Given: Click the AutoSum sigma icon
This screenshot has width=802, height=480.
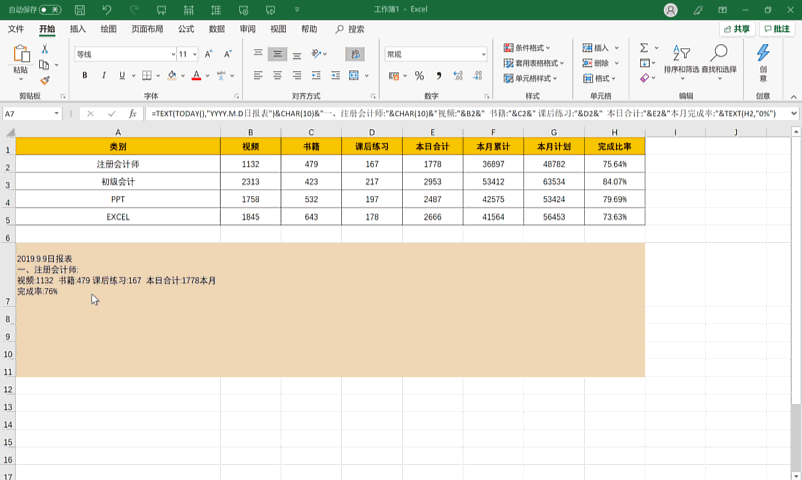Looking at the screenshot, I should (644, 47).
